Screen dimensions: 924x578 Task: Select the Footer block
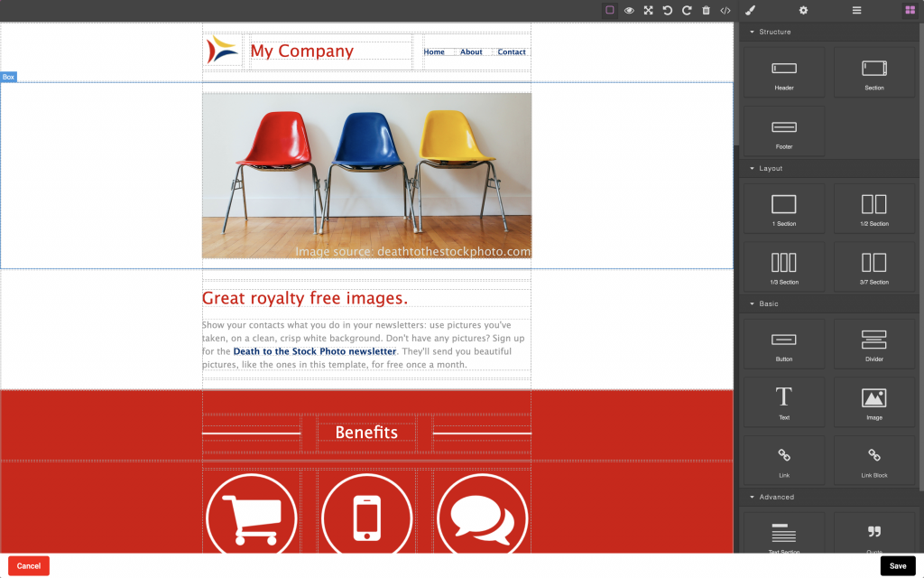click(x=784, y=132)
